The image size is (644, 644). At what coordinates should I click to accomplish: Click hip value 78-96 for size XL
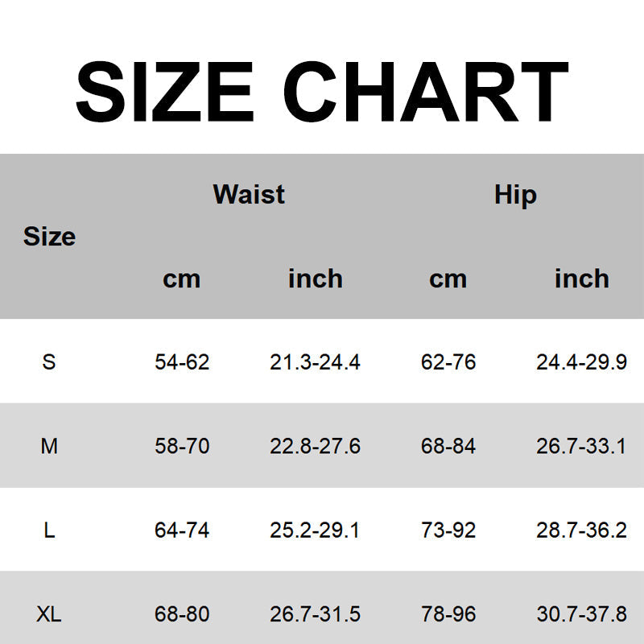[448, 615]
